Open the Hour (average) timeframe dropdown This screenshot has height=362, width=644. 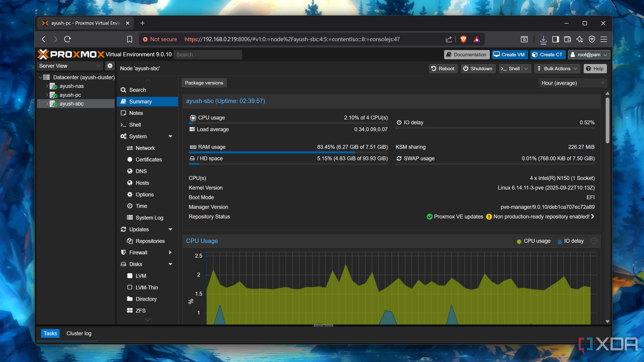pos(573,83)
